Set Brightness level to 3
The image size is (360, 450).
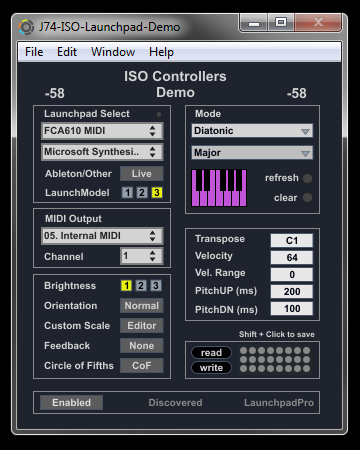156,286
